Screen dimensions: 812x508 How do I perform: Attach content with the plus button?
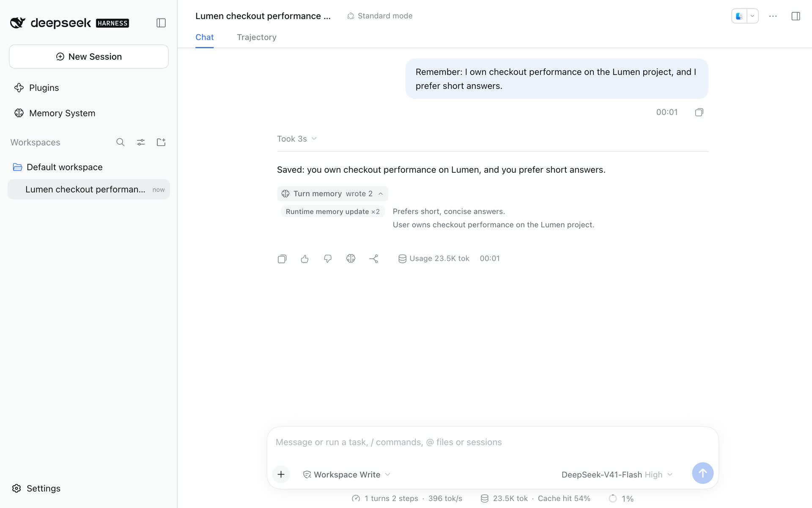coord(281,474)
